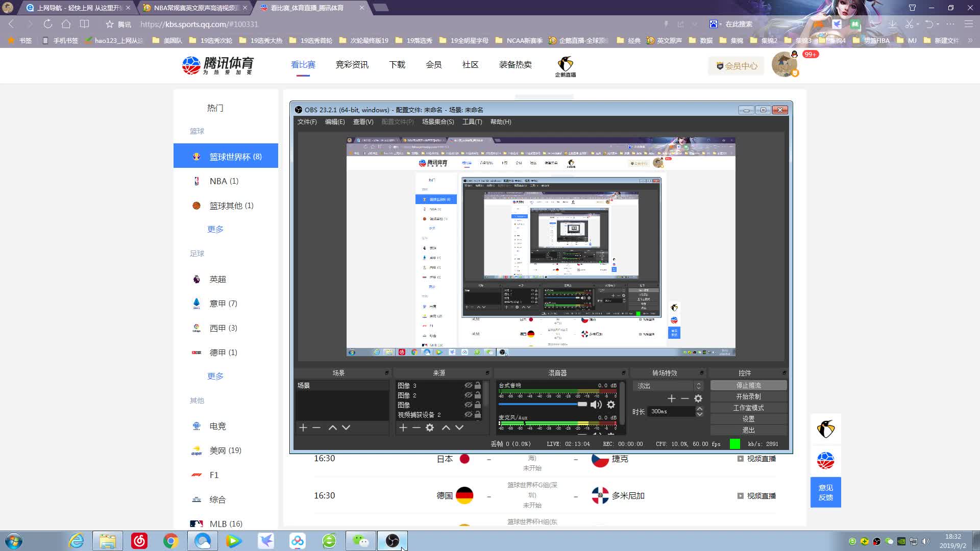980x551 pixels.
Task: Remove selected source minus icon
Action: click(x=416, y=428)
